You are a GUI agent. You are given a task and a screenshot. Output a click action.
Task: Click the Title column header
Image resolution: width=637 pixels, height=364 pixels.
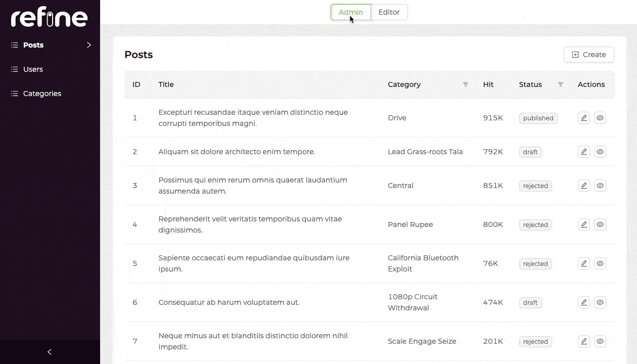pos(166,84)
